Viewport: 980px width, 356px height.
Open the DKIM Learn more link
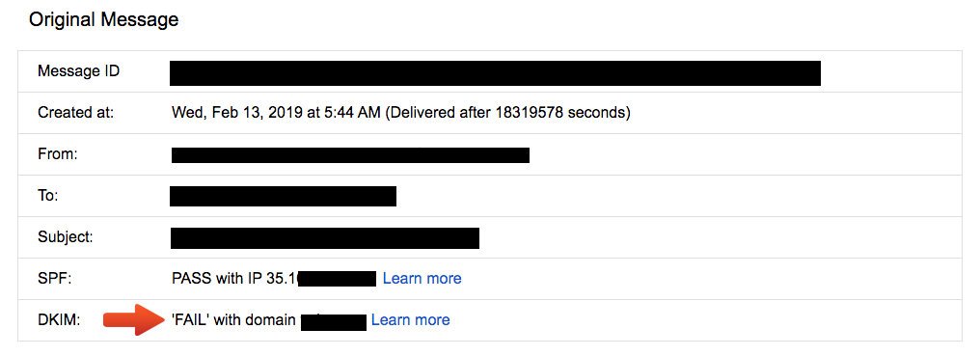pos(410,319)
